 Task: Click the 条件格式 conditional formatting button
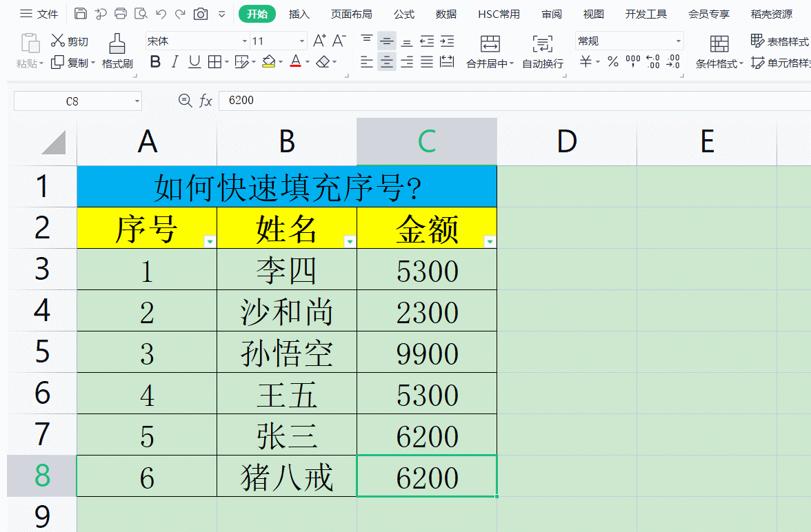pyautogui.click(x=719, y=52)
